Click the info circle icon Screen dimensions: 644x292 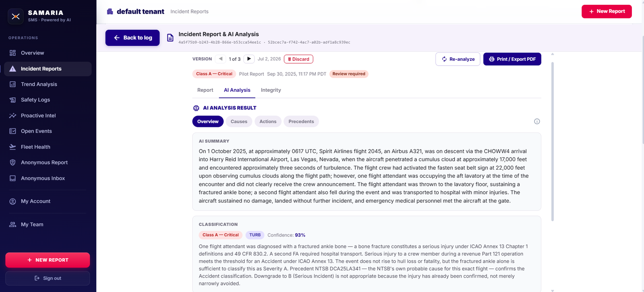coord(537,122)
